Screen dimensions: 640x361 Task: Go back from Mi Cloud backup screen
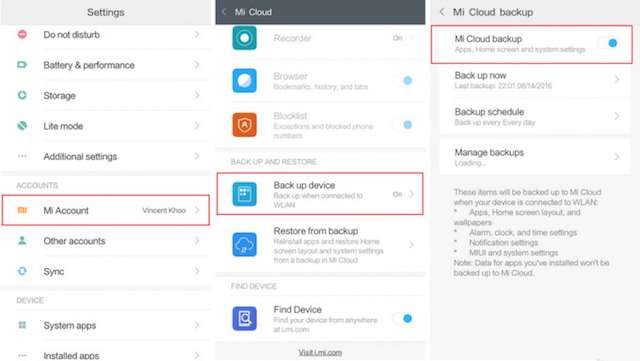442,12
